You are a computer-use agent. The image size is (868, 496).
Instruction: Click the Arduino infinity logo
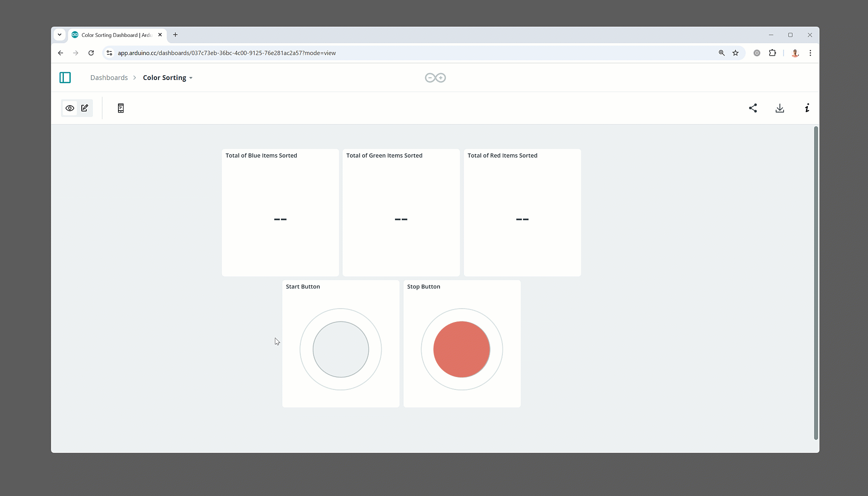point(435,77)
